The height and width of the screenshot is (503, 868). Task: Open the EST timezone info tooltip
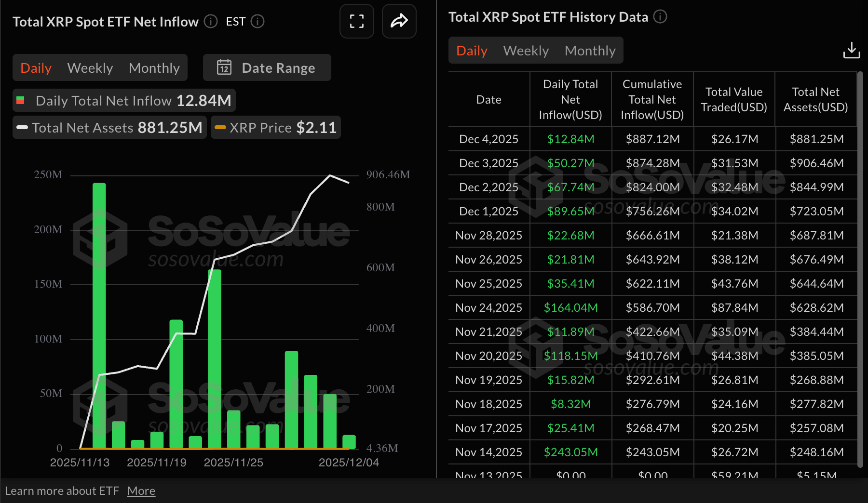tap(258, 22)
